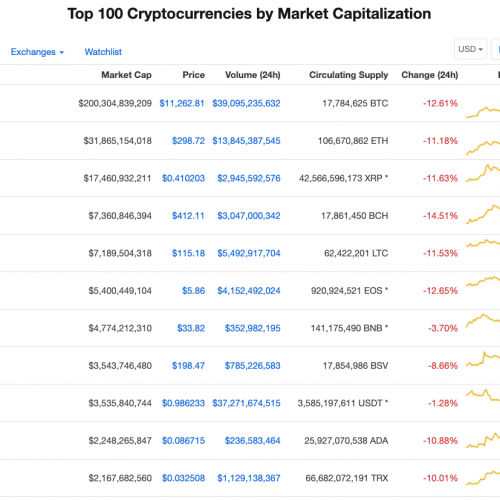
Task: Sort by Change (24h) column header
Action: (x=430, y=75)
